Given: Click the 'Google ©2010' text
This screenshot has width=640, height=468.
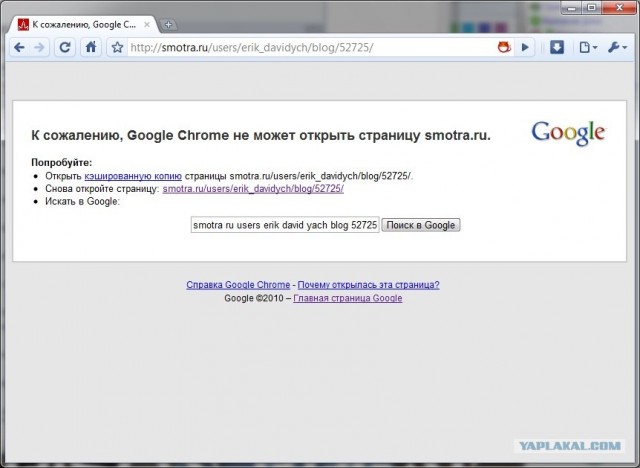Looking at the screenshot, I should 254,298.
